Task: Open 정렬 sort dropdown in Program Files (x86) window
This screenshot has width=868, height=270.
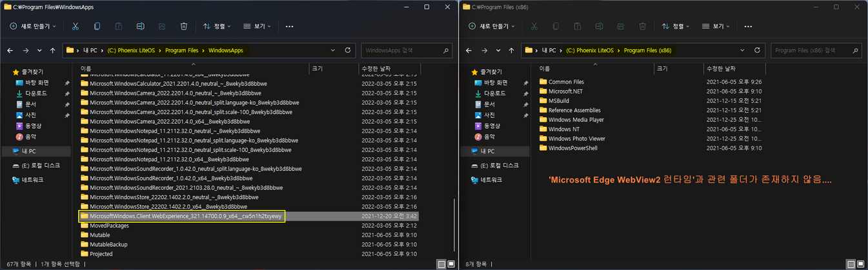Action: click(x=676, y=26)
